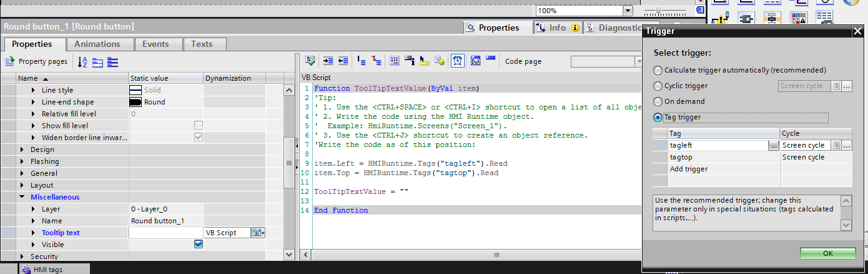Click OK in the Trigger dialog
This screenshot has width=868, height=274.
827,253
